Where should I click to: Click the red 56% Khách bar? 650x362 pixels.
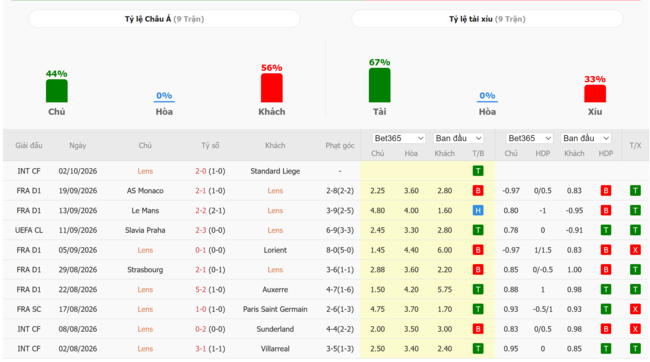(x=272, y=88)
